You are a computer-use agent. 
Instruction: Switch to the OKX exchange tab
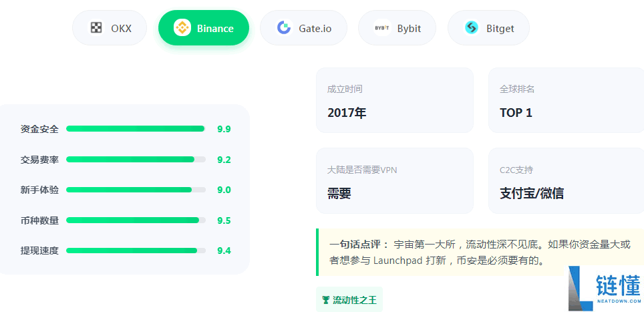click(110, 28)
